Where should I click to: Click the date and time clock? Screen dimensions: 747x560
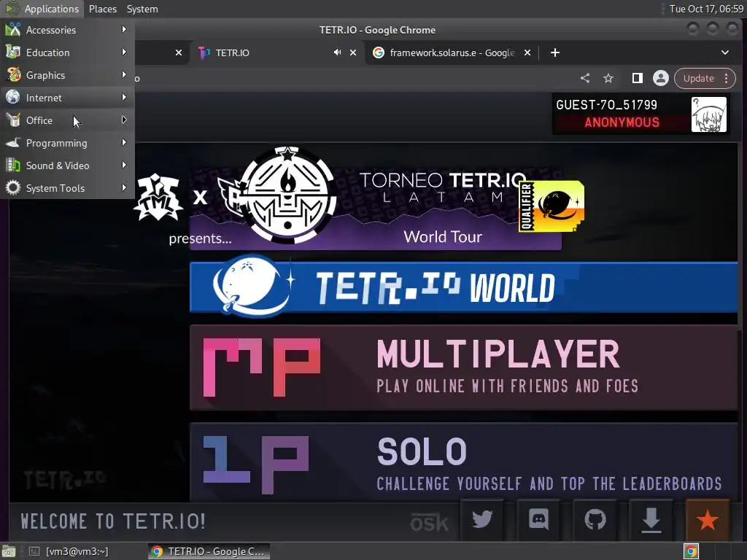706,9
